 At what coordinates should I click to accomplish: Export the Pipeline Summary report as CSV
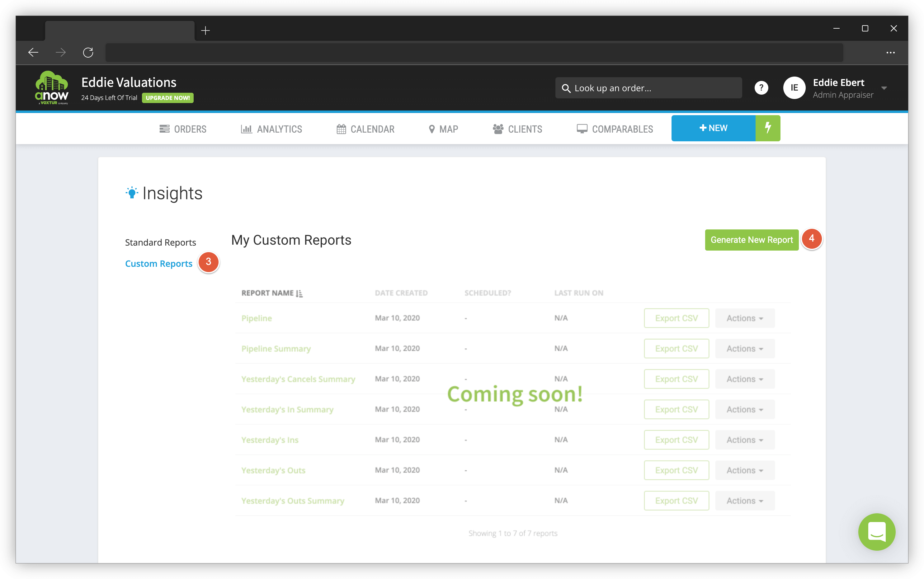coord(676,348)
